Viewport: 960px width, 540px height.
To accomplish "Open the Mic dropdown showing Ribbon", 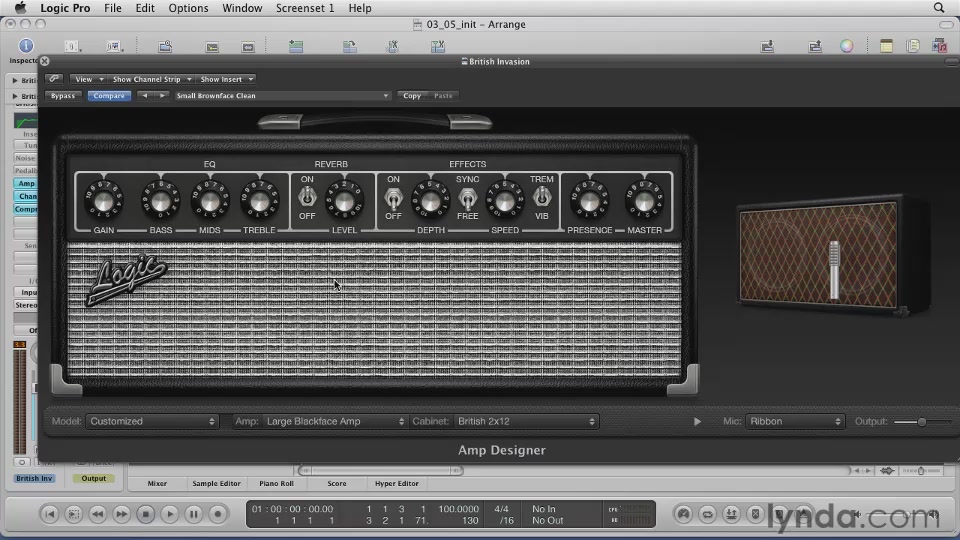I will pyautogui.click(x=795, y=421).
